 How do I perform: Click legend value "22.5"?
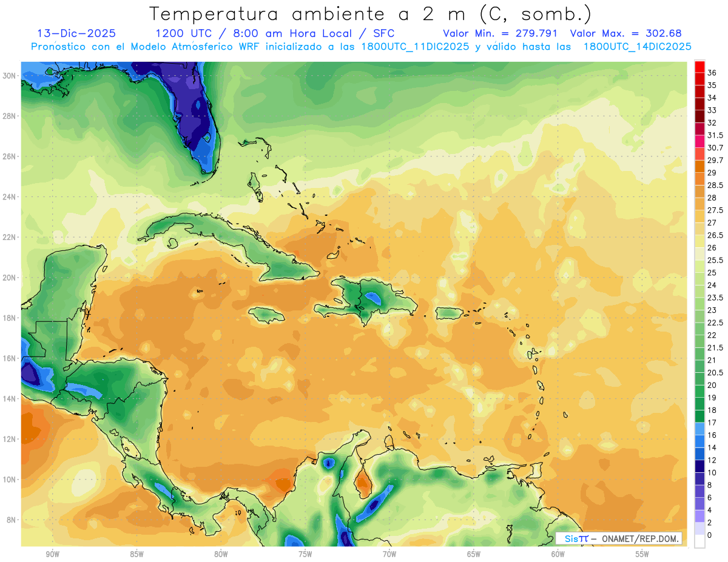pyautogui.click(x=715, y=323)
